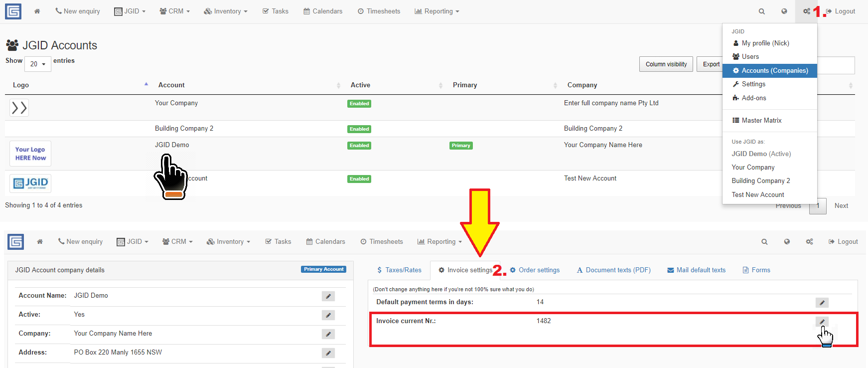Expand Reporting menu in lower navbar

pos(439,241)
